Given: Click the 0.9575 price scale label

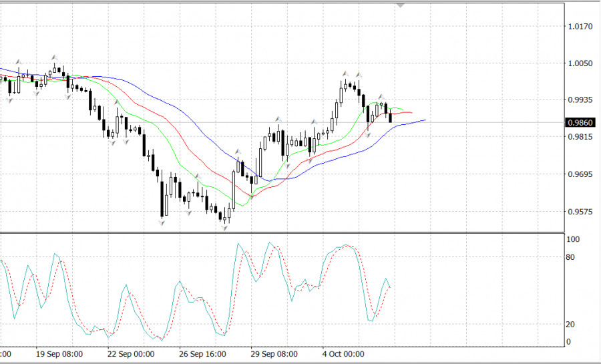Looking at the screenshot, I should tap(579, 212).
